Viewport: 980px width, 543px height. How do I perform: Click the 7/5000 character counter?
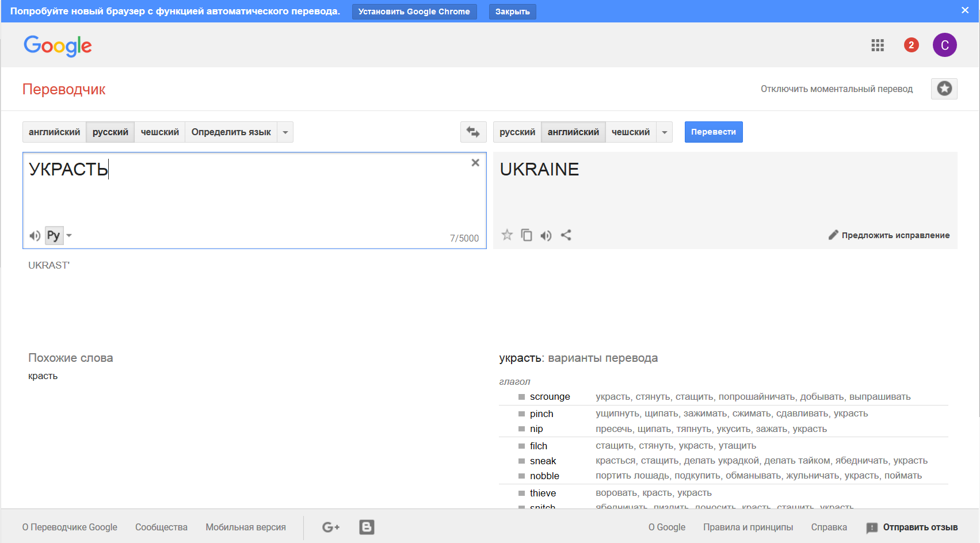point(464,238)
